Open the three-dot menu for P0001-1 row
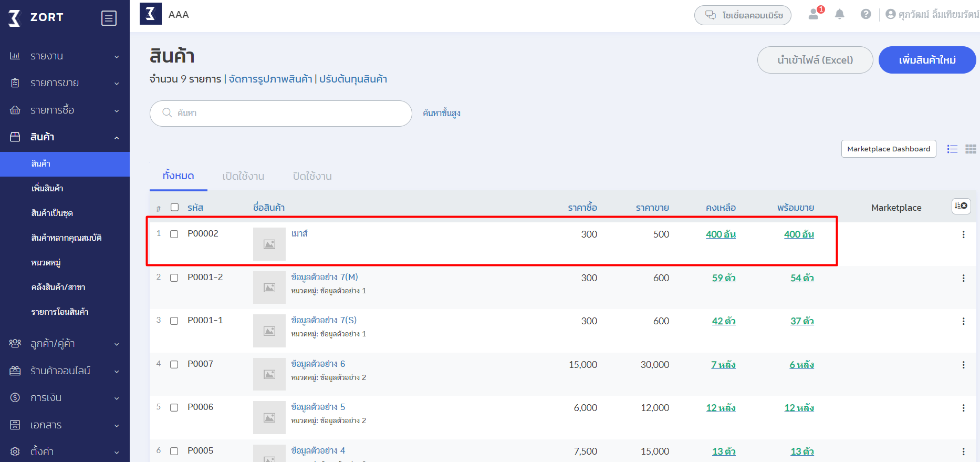980x462 pixels. (x=963, y=321)
